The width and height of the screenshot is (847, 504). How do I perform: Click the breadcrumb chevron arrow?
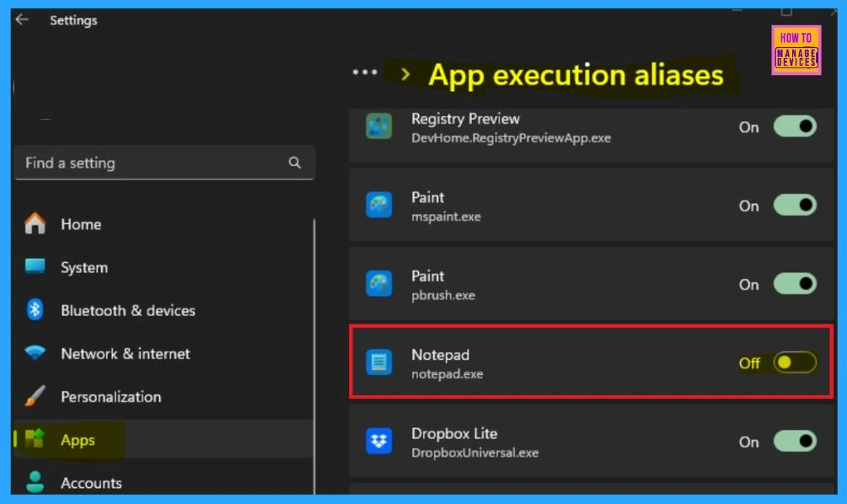tap(405, 74)
